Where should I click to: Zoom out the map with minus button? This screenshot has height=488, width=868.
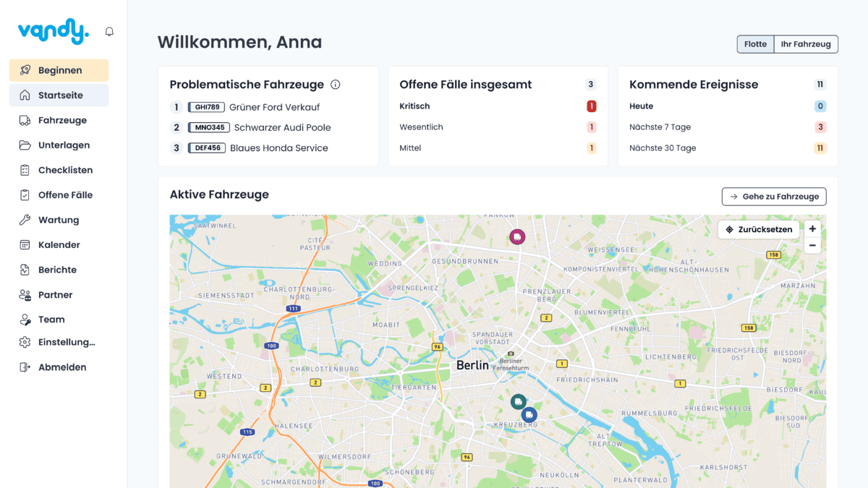click(812, 246)
